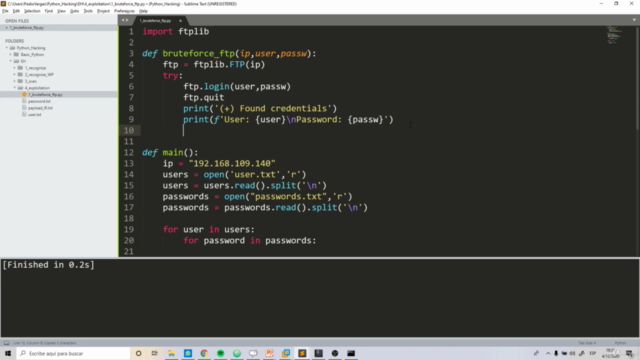This screenshot has width=640, height=360.
Task: Open the orange taskbar app icon
Action: coord(269,353)
